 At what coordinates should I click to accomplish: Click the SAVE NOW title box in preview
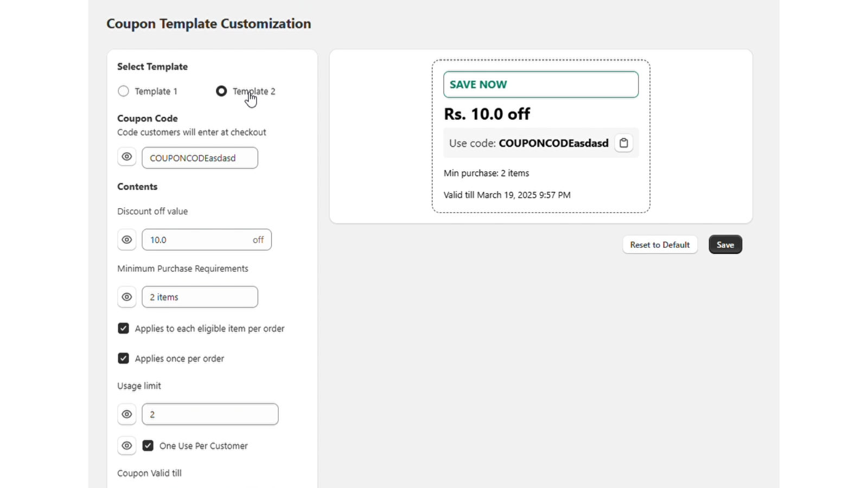coord(540,85)
